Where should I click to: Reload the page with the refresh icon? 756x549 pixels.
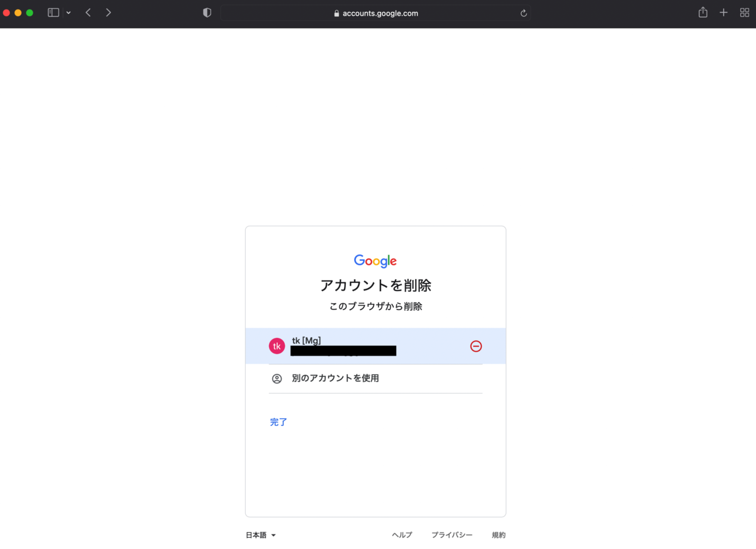tap(523, 13)
